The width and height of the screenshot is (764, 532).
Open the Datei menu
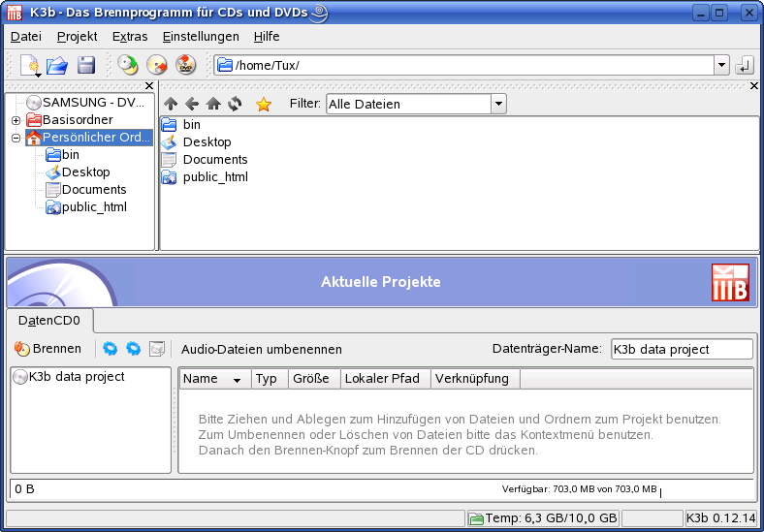tap(26, 37)
